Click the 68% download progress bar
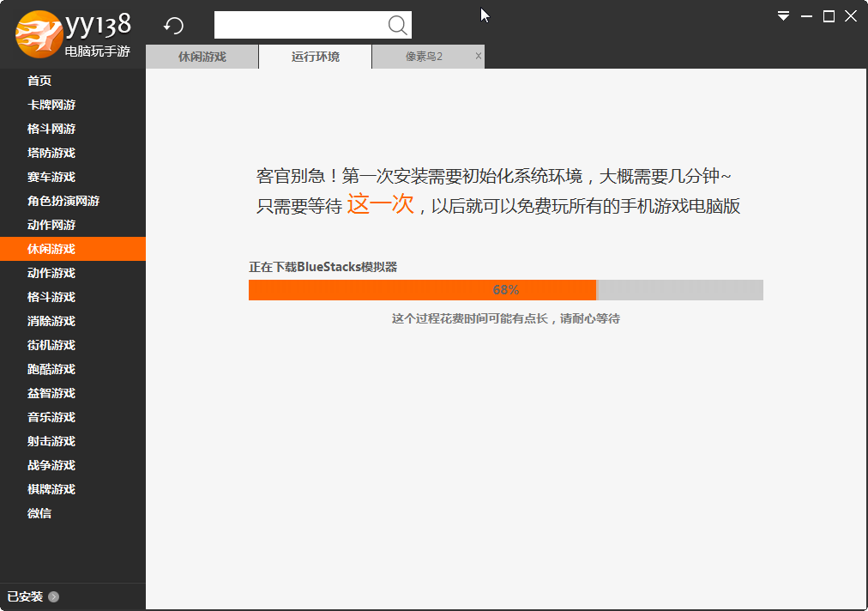This screenshot has width=868, height=611. [x=506, y=290]
